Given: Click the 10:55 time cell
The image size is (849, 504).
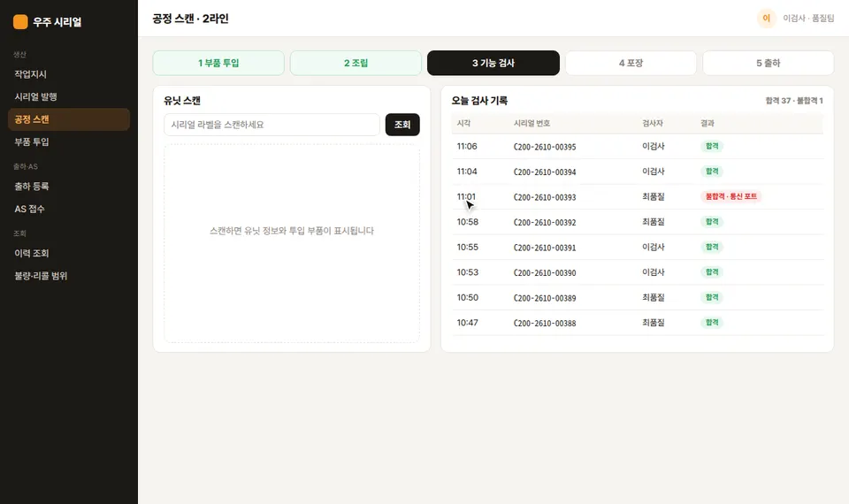Looking at the screenshot, I should click(x=467, y=247).
